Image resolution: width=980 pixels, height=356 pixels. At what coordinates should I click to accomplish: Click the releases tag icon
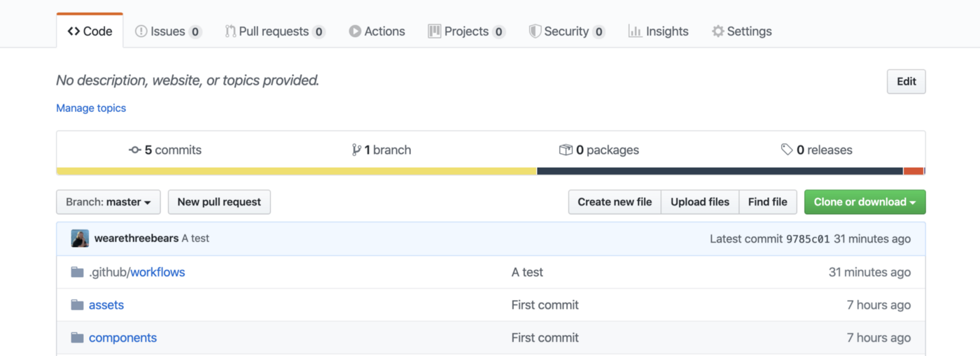point(787,150)
